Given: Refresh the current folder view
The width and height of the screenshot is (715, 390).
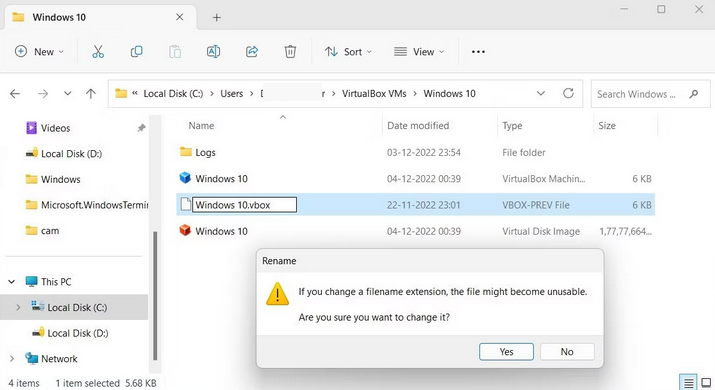Looking at the screenshot, I should 568,94.
